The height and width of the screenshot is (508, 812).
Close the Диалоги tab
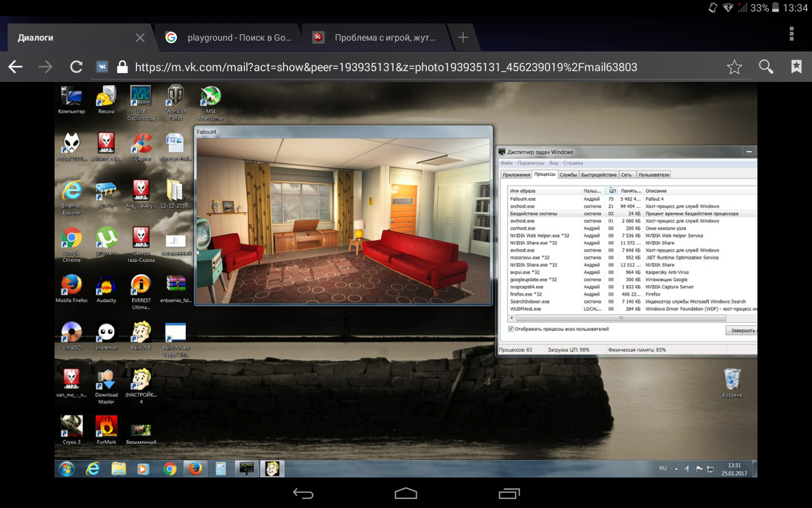(140, 37)
